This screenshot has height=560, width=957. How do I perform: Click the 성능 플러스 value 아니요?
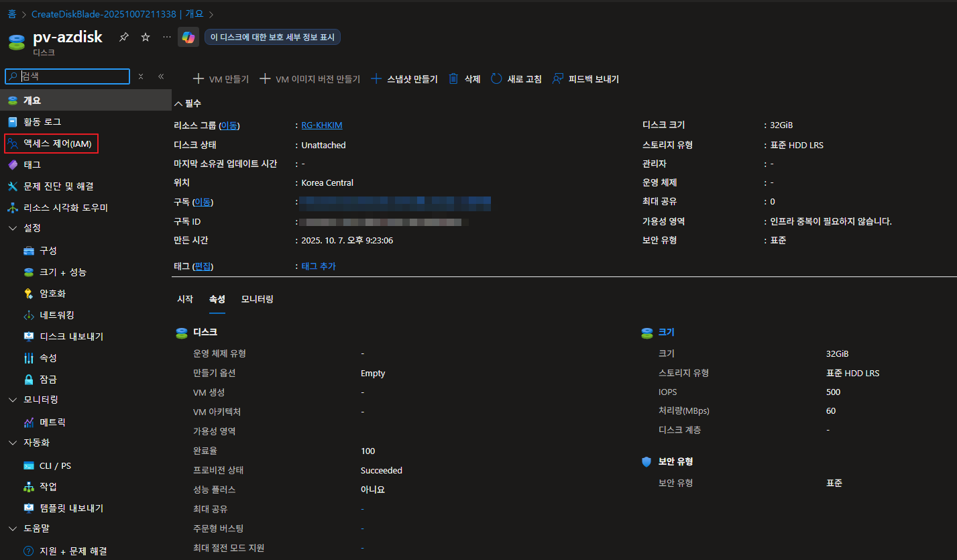click(x=373, y=490)
